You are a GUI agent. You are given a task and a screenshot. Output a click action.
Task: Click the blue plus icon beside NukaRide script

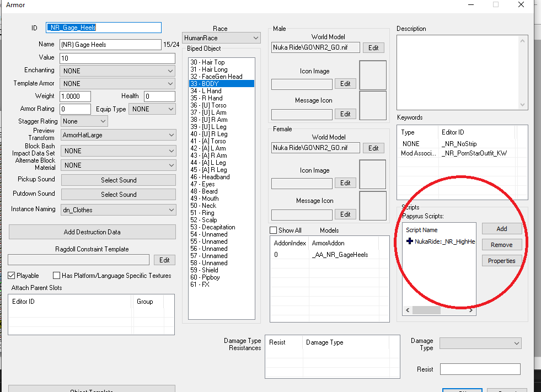click(x=410, y=241)
